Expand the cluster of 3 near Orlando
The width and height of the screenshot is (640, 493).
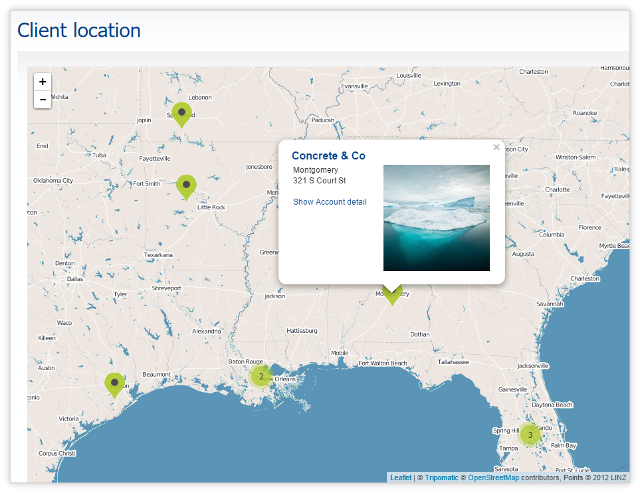(x=530, y=435)
